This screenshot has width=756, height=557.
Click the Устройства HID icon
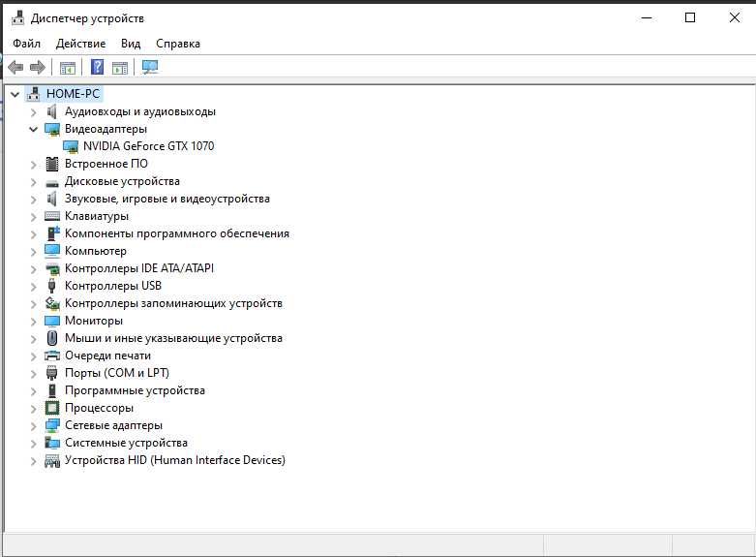(x=52, y=460)
